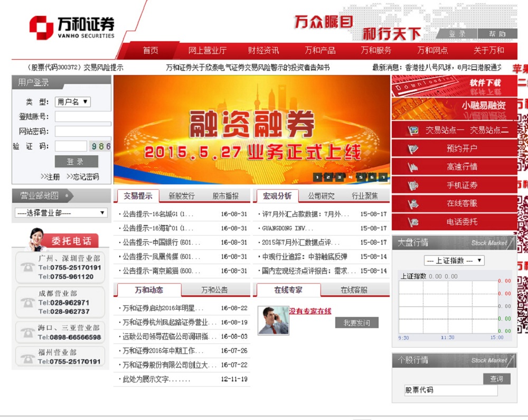
Task: Open 万和证券关于欣泰电气 risk notice
Action: (x=248, y=68)
